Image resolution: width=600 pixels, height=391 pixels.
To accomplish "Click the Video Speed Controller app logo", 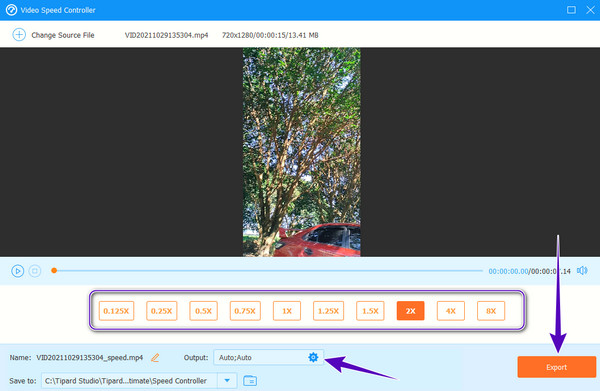I will pos(11,10).
